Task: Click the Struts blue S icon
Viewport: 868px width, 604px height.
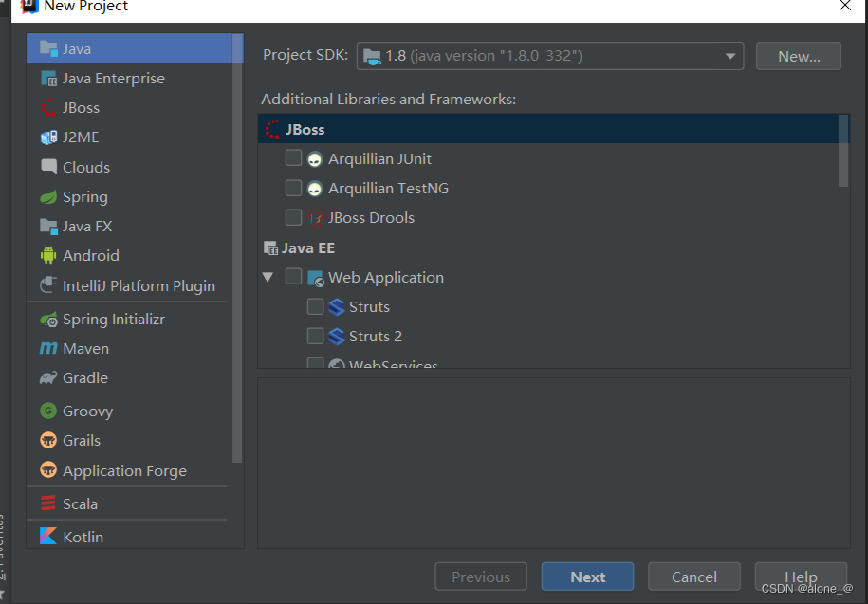Action: tap(337, 307)
